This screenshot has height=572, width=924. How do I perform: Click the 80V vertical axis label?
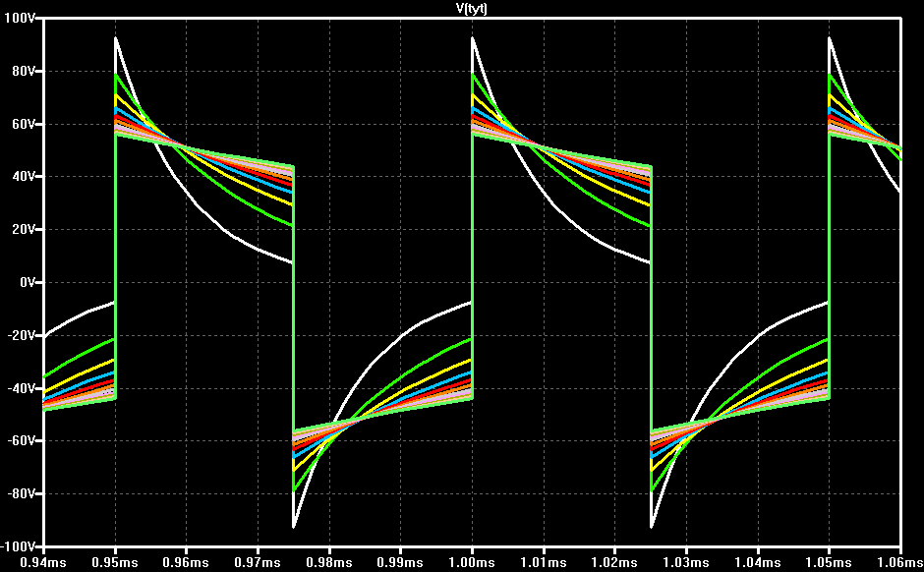click(24, 72)
